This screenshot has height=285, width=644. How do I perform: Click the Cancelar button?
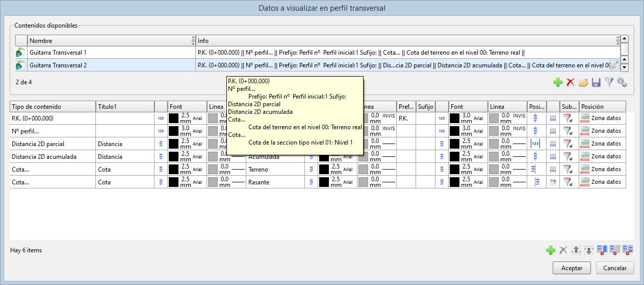click(615, 268)
